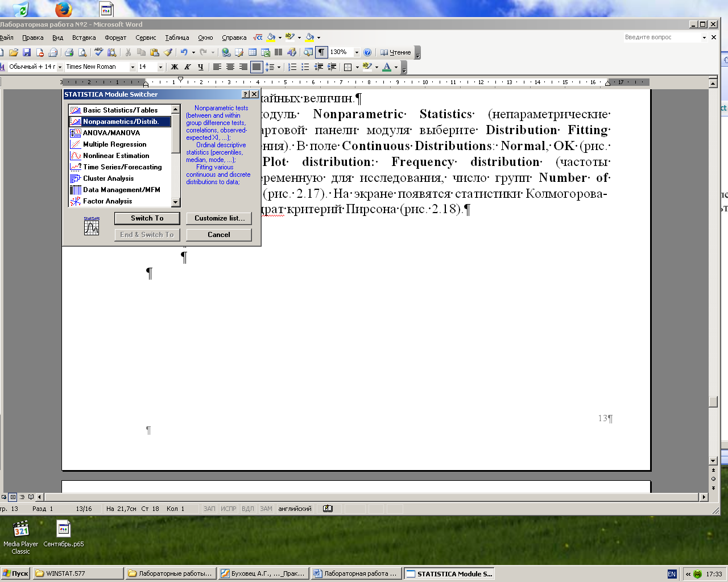This screenshot has width=728, height=582.
Task: Save document via floppy disk icon
Action: pos(26,52)
